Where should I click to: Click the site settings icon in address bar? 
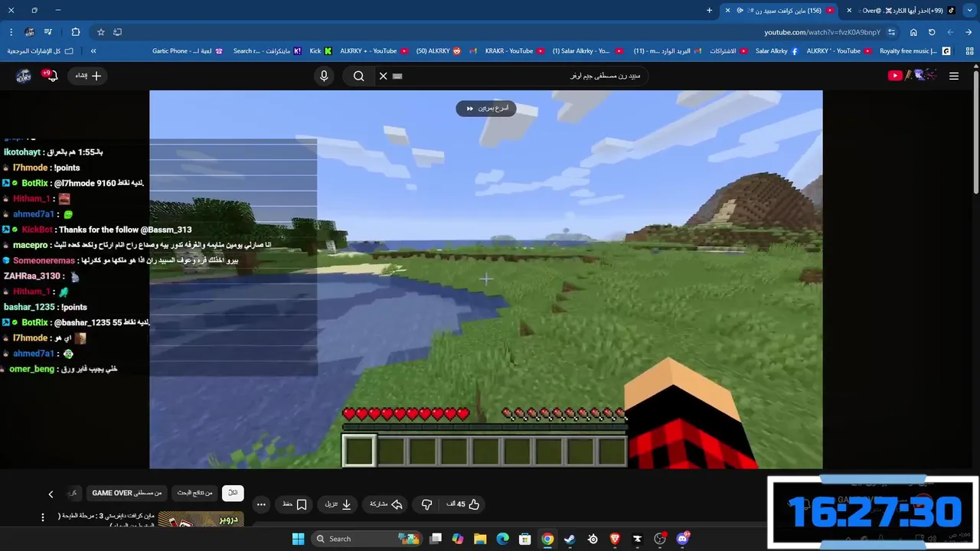(891, 32)
